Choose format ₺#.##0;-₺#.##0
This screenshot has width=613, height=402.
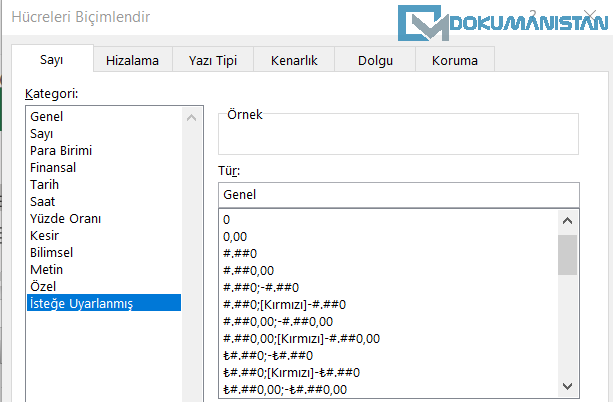(389, 356)
